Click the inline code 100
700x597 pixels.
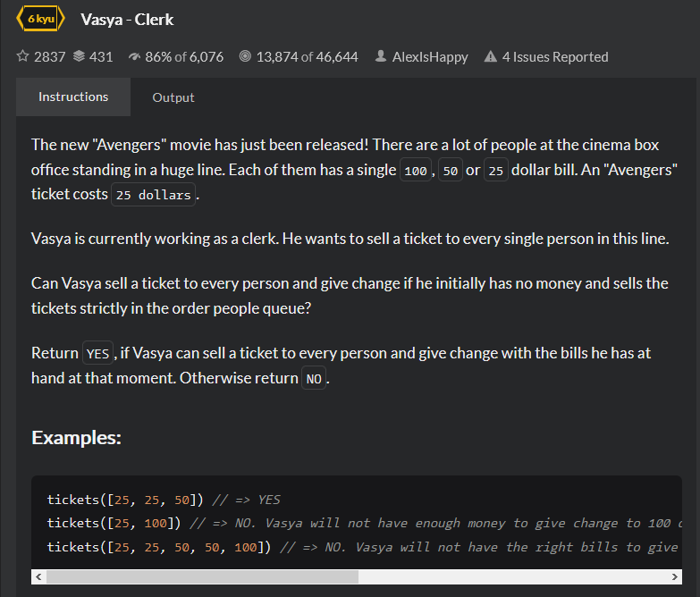(416, 170)
